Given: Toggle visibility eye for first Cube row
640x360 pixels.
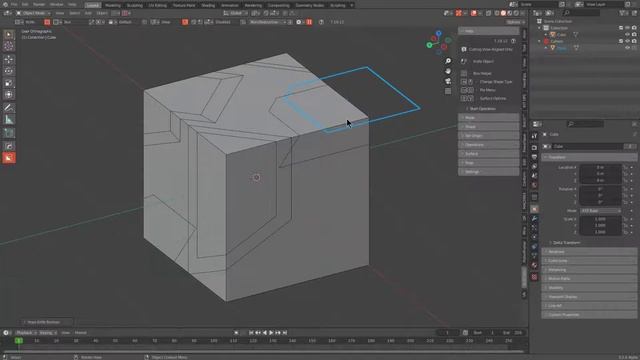Looking at the screenshot, I should click(627, 35).
